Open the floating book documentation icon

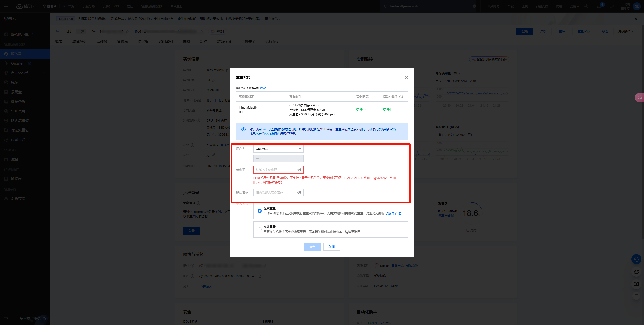tap(636, 284)
